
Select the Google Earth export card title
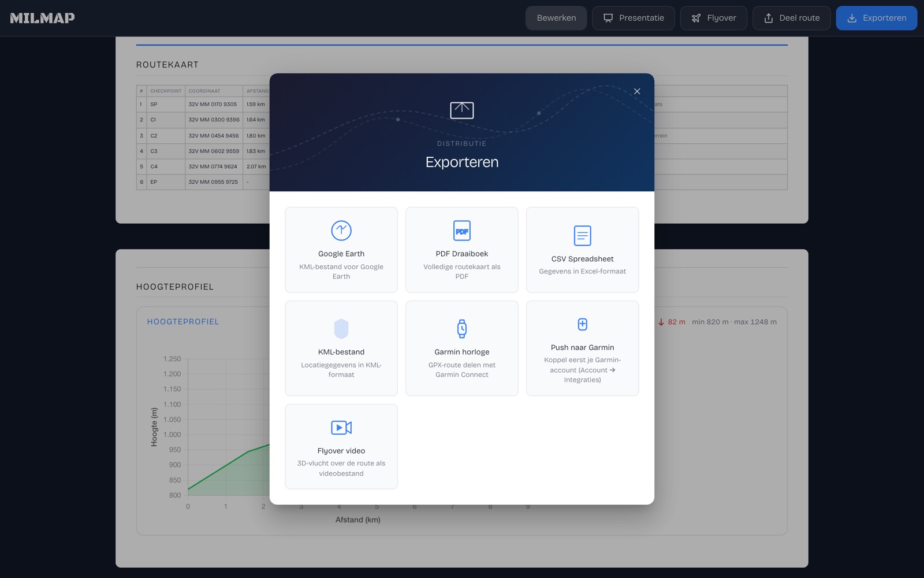click(x=341, y=254)
